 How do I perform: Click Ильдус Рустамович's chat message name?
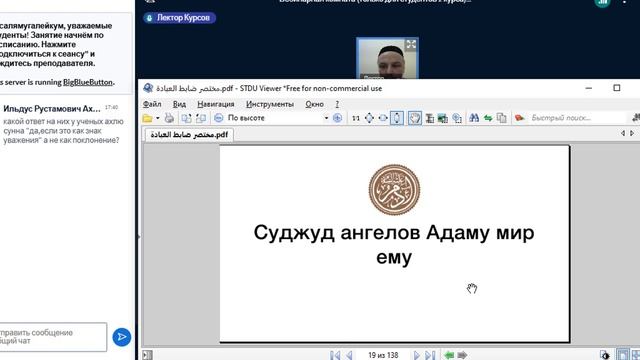click(x=52, y=109)
